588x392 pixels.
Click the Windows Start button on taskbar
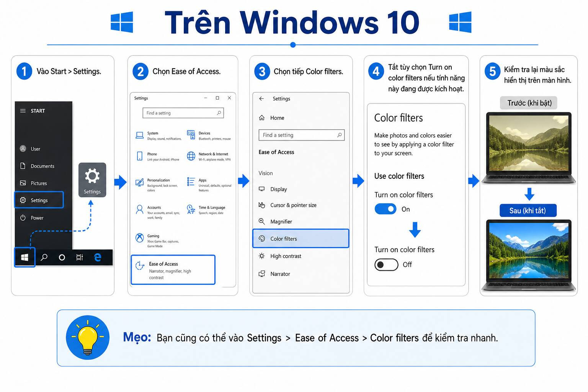25,257
